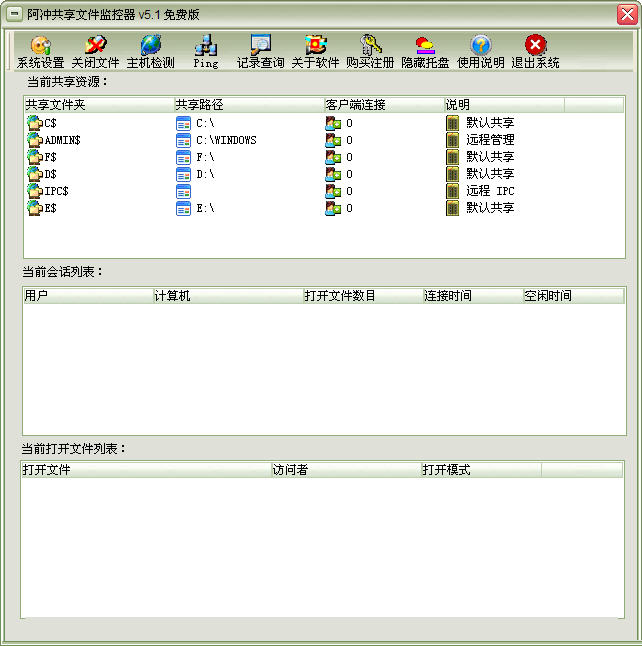
Task: Click connection count 0 in IPC$ row
Action: tap(349, 191)
